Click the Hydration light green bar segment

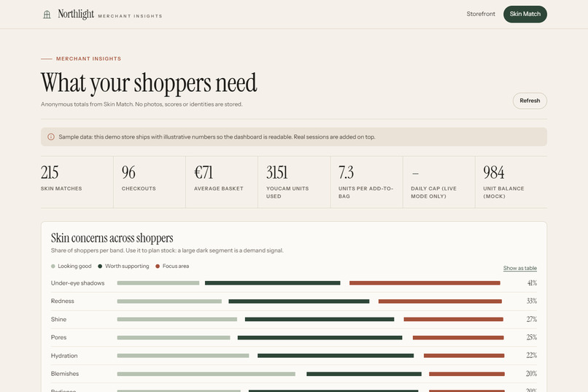click(x=183, y=356)
